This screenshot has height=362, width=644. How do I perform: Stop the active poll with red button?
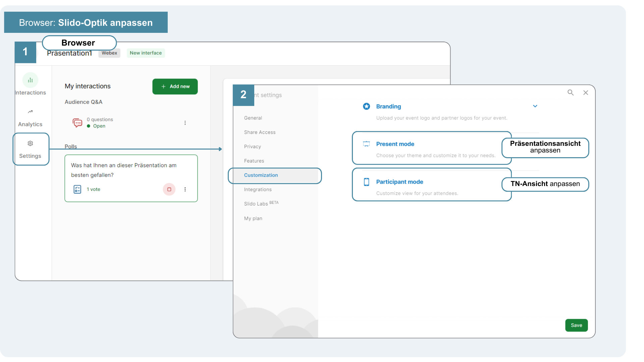coord(169,189)
